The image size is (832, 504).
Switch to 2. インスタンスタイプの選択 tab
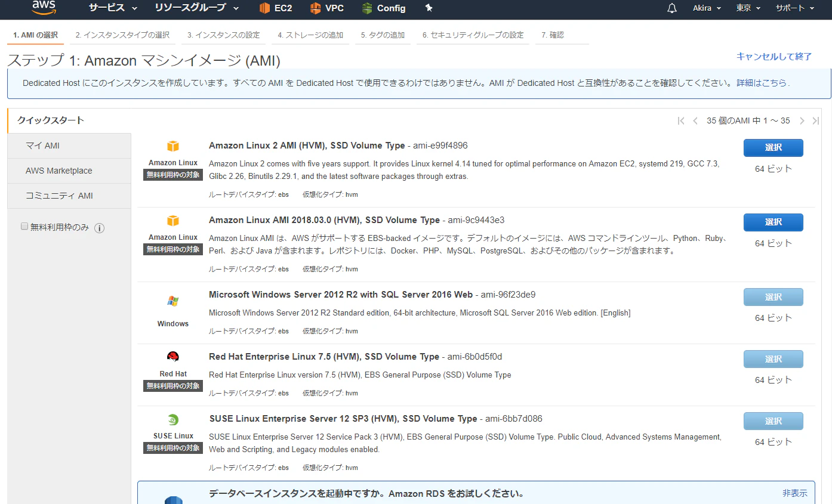tap(122, 35)
